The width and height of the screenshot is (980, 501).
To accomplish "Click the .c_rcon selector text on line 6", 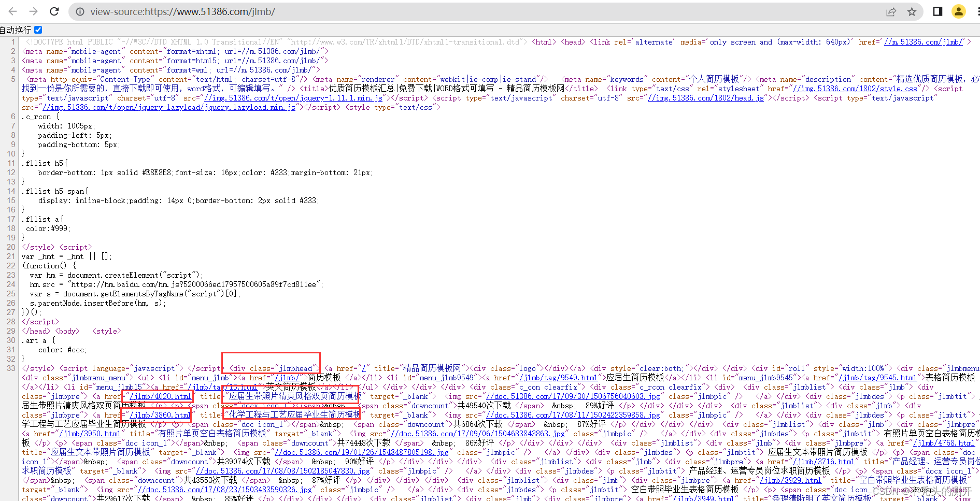I will click(x=36, y=117).
